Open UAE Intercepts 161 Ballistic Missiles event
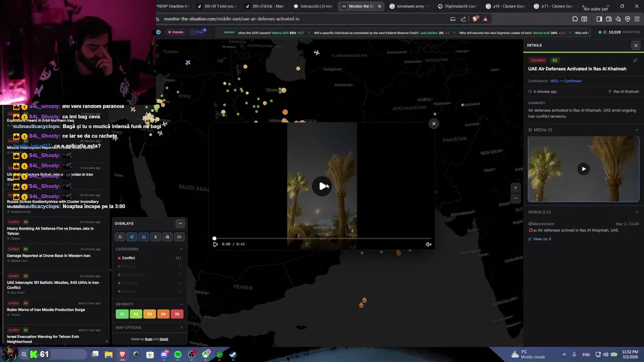Screen dimensions: 644x362 point(54,285)
